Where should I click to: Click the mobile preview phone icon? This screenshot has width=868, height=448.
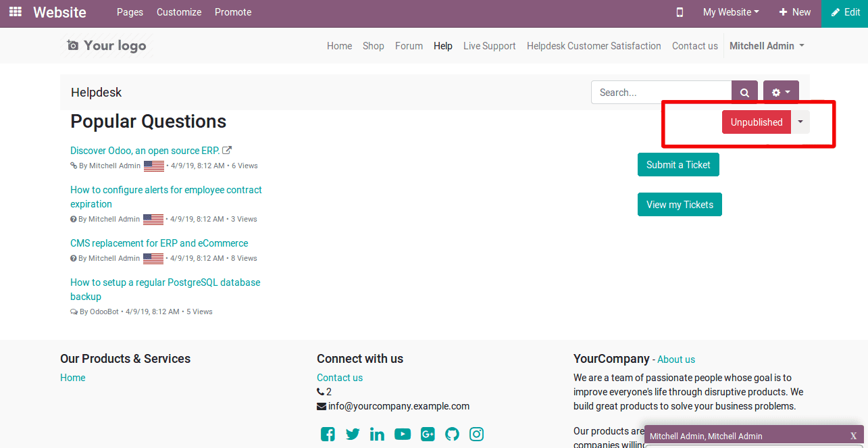tap(680, 12)
